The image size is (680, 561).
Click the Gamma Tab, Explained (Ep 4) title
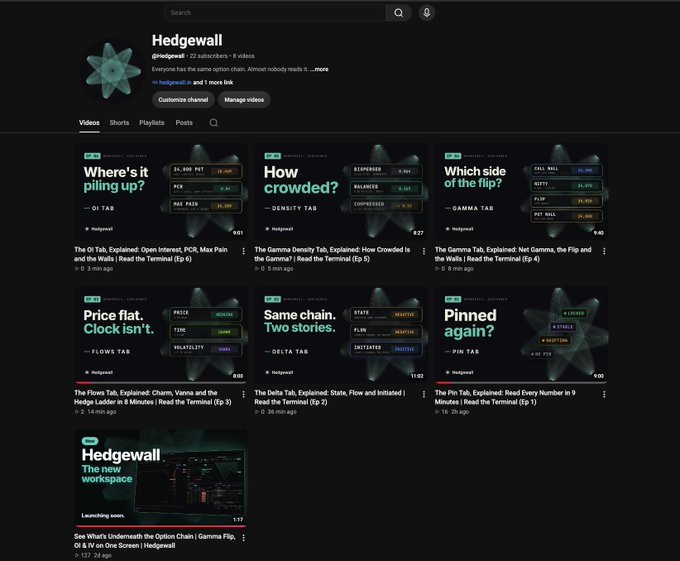pyautogui.click(x=513, y=254)
